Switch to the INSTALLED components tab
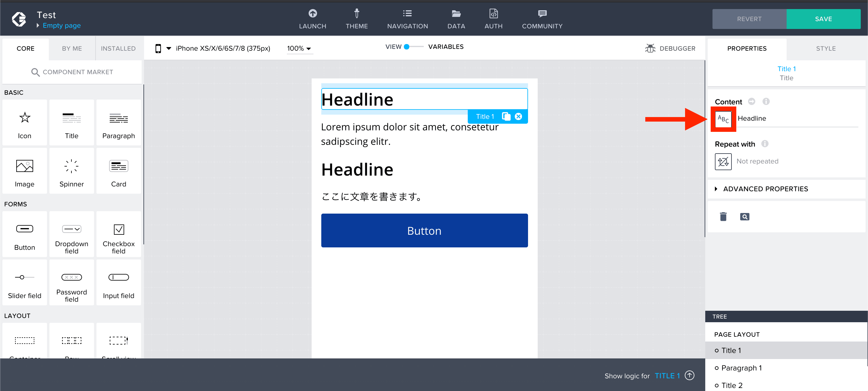868x391 pixels. click(x=118, y=48)
